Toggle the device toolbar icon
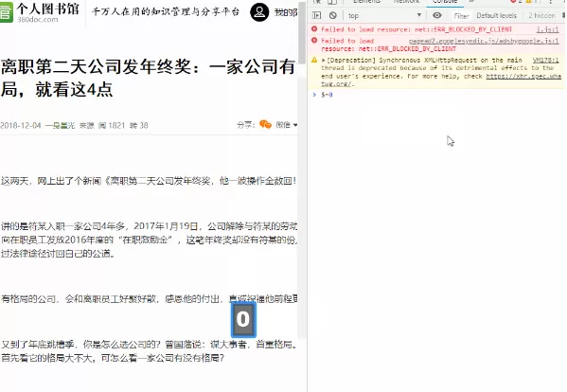The height and width of the screenshot is (392, 567). (x=331, y=2)
